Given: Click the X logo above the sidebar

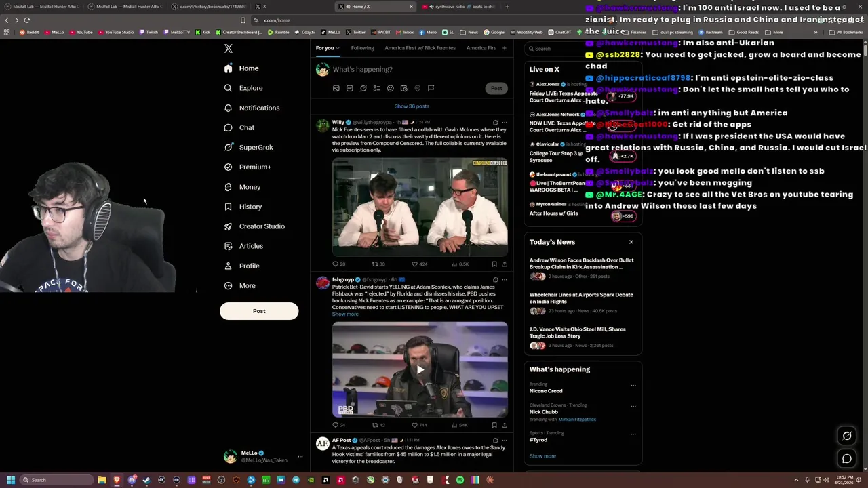Looking at the screenshot, I should tap(229, 49).
